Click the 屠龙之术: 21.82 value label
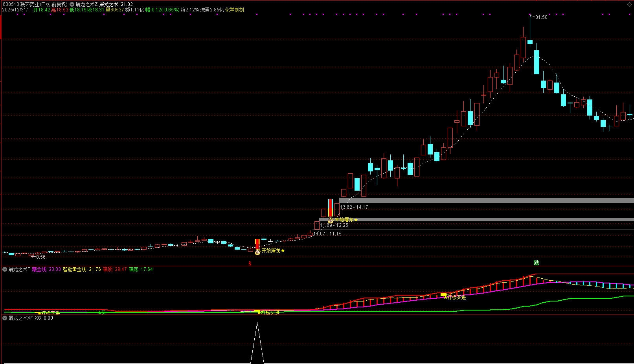 pyautogui.click(x=116, y=4)
